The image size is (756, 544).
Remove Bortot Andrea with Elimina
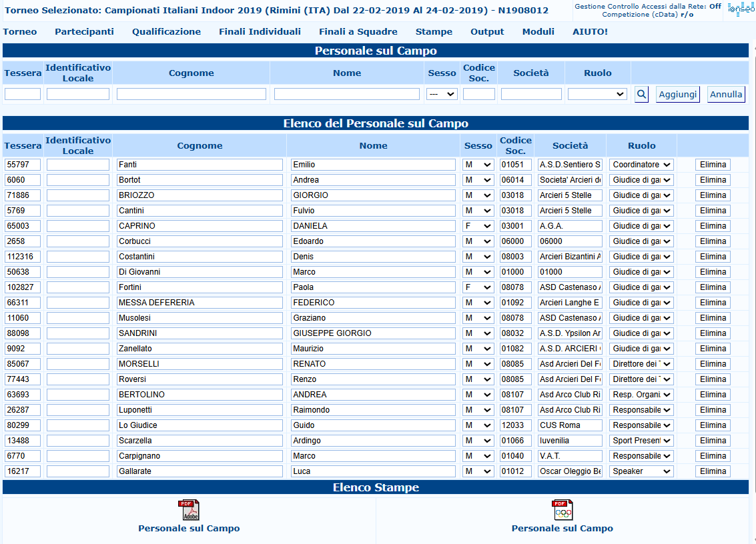pos(713,180)
